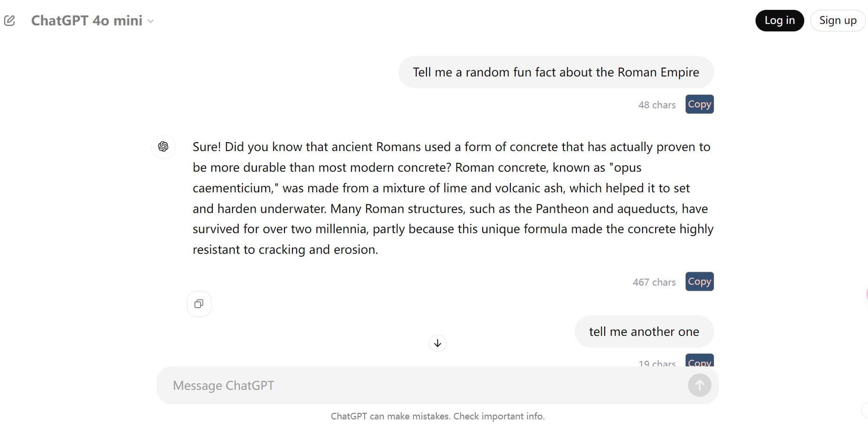The width and height of the screenshot is (868, 425).
Task: Copy the Roman Empire prompt text
Action: point(699,104)
